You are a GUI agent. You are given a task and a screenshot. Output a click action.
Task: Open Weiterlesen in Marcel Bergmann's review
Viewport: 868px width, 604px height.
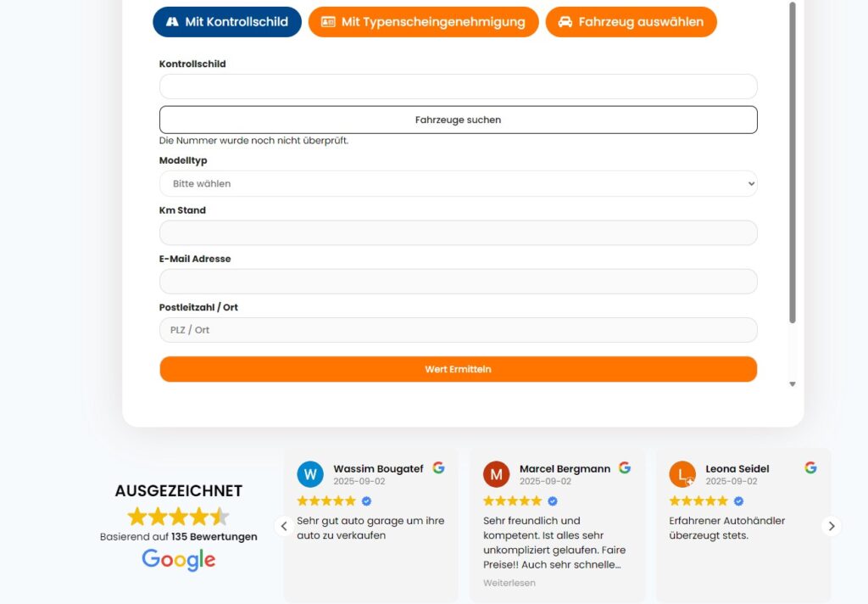509,583
